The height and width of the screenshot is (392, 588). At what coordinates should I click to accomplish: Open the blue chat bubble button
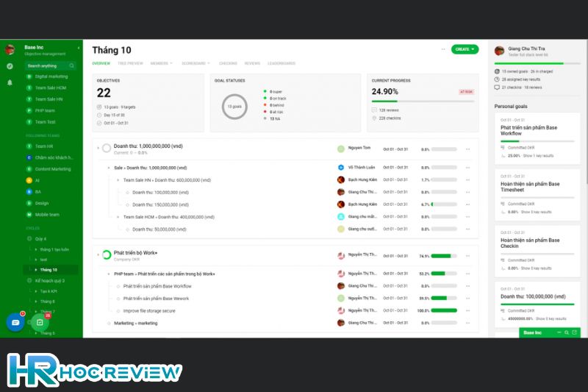pos(15,322)
